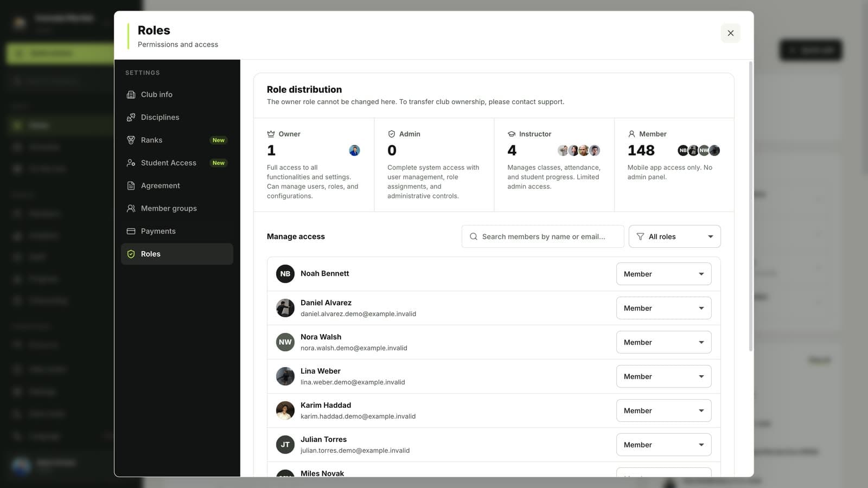This screenshot has width=868, height=488.
Task: Click the owner's avatar in Owner card
Action: point(354,150)
